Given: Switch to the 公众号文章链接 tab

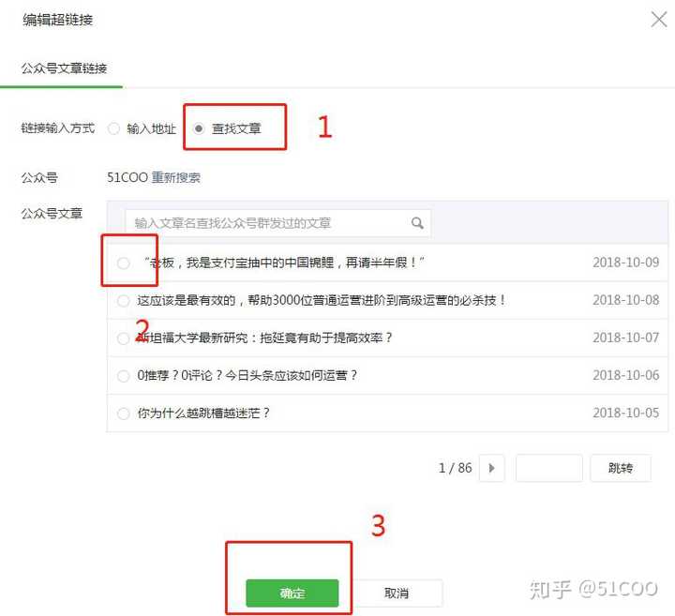Looking at the screenshot, I should point(64,68).
